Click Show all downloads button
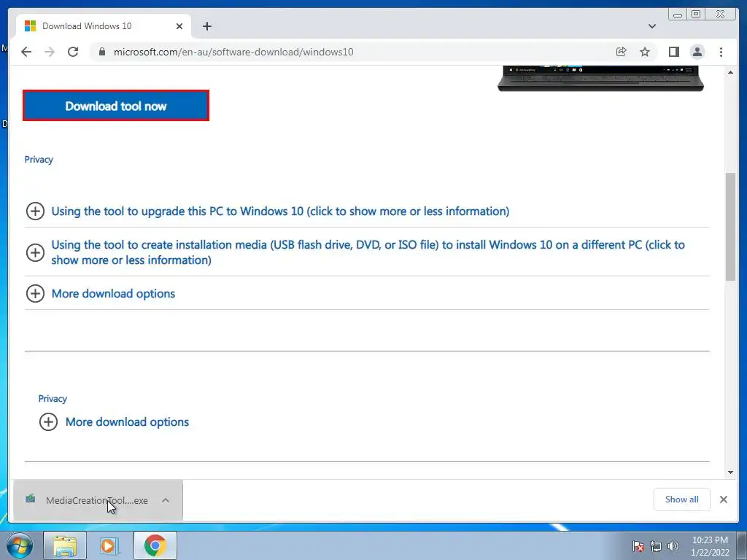747x560 pixels. (682, 499)
